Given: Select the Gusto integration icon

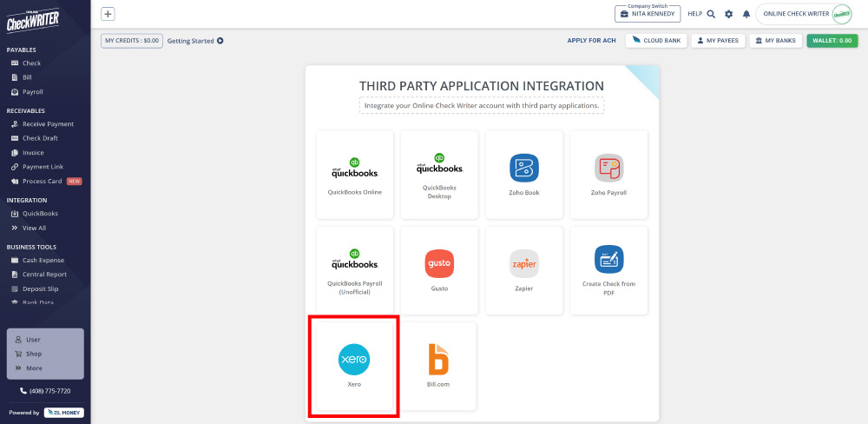Looking at the screenshot, I should 439,264.
